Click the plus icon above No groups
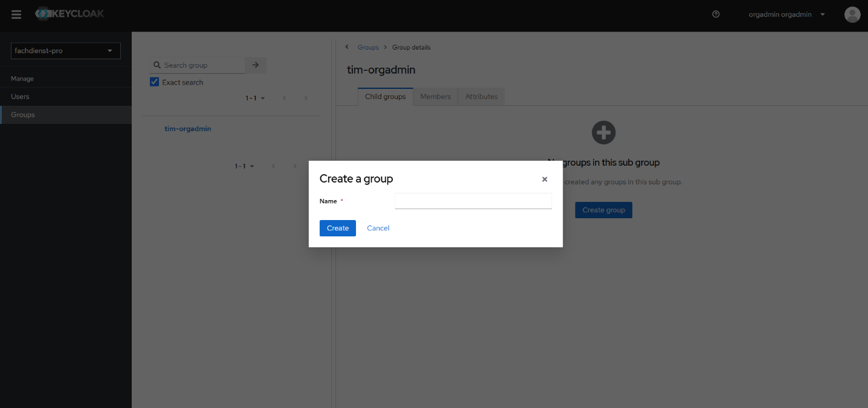 [x=603, y=132]
